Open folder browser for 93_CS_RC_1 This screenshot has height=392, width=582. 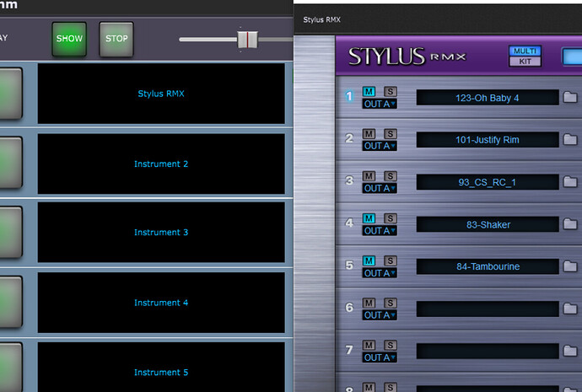click(570, 182)
